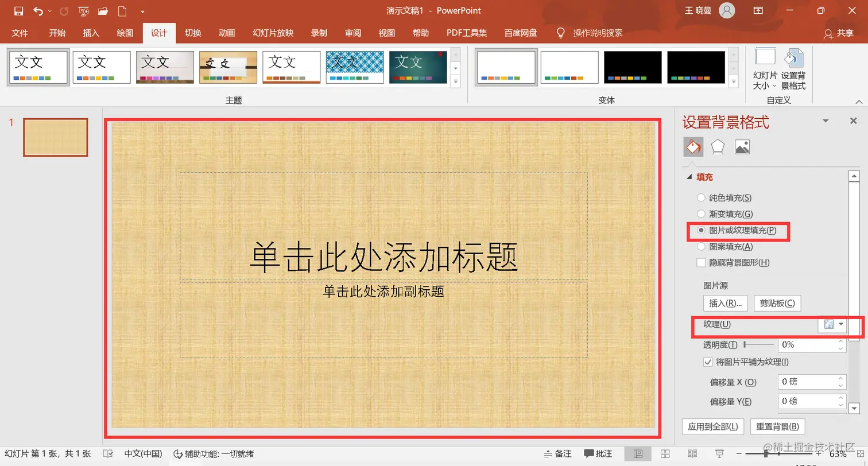The width and height of the screenshot is (868, 466).
Task: Select Picture or texture fill (图片或纹理填充) radio
Action: [701, 230]
